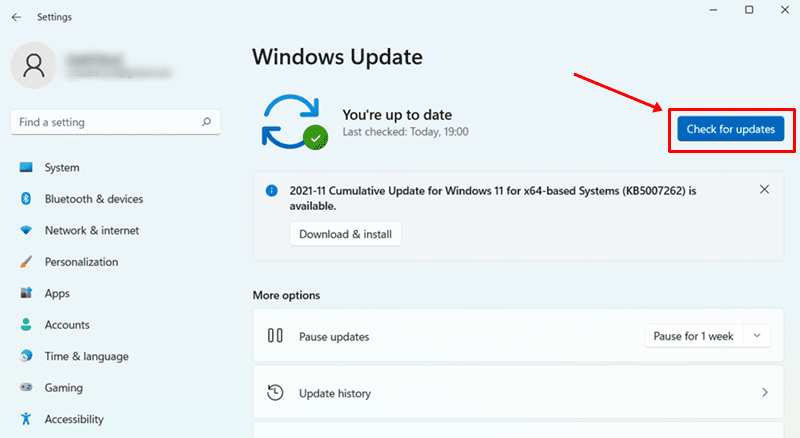800x438 pixels.
Task: Click the Accessibility figure icon
Action: 26,420
